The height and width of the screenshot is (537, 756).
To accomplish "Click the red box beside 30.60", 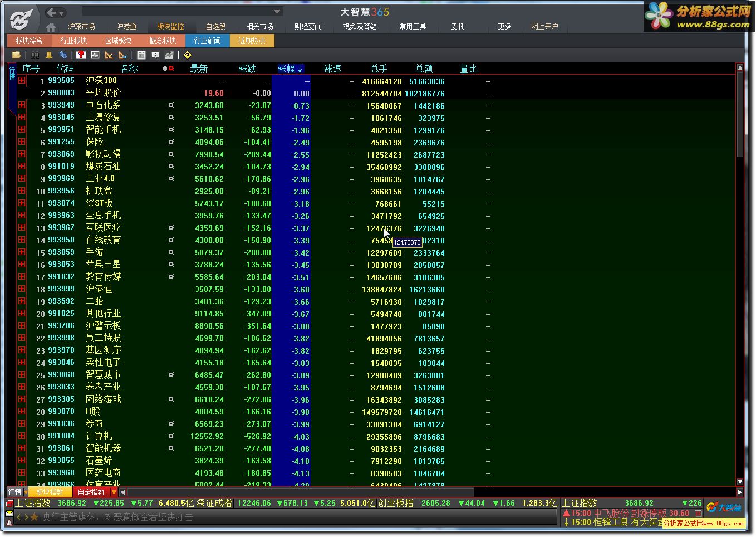I will tap(698, 513).
